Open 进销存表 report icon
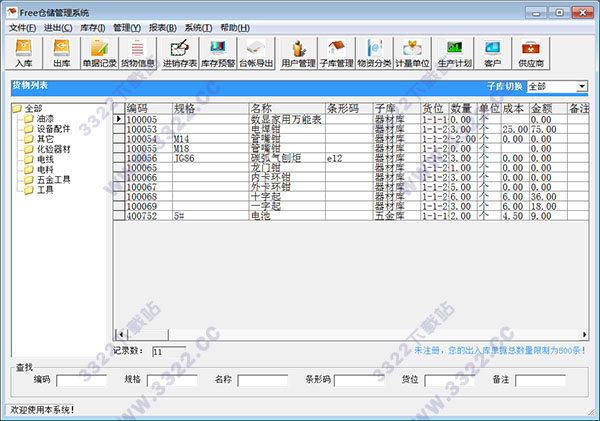 tap(179, 53)
